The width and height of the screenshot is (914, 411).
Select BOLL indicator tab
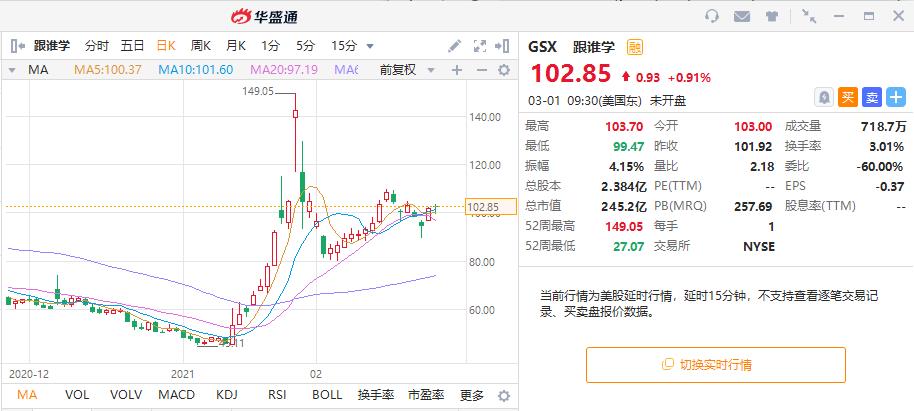[x=327, y=395]
